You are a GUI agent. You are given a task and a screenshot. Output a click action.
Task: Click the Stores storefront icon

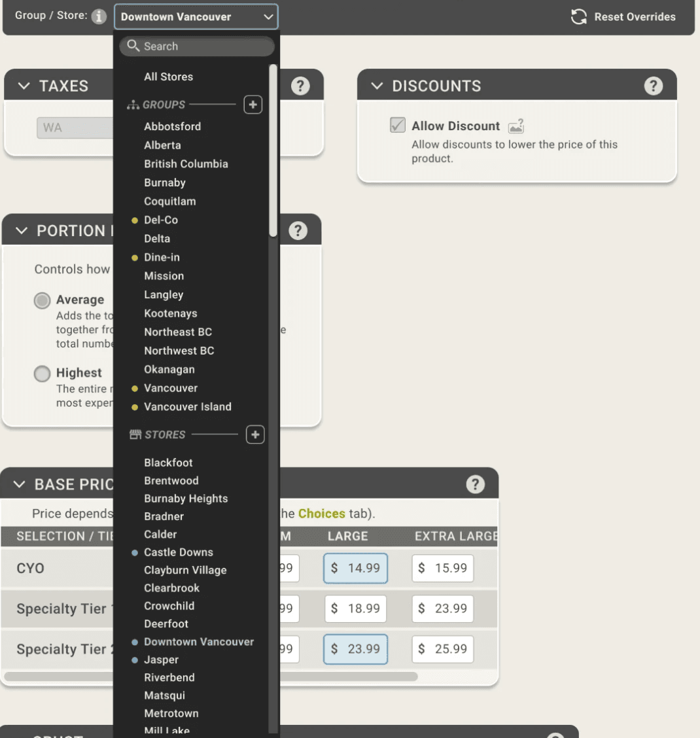[135, 434]
